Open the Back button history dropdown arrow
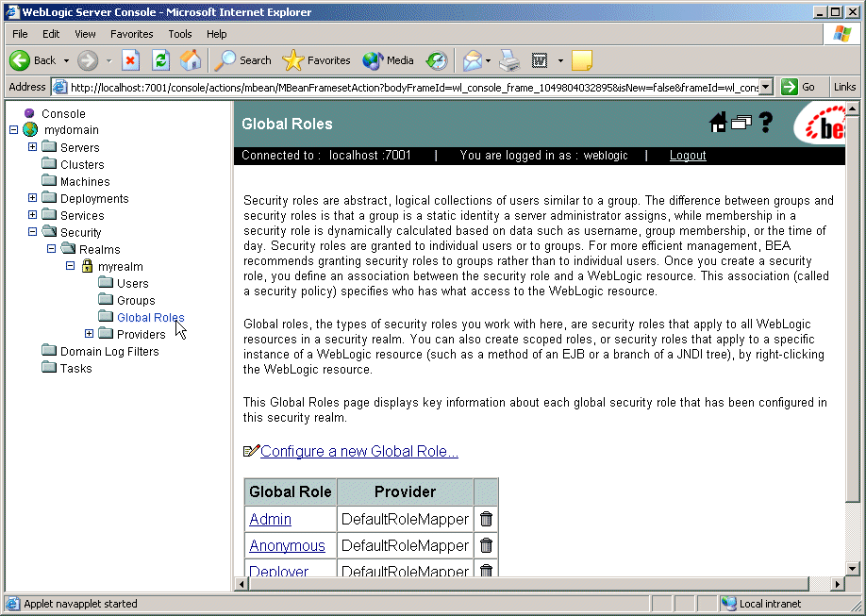Viewport: 866px width, 616px height. coord(66,60)
